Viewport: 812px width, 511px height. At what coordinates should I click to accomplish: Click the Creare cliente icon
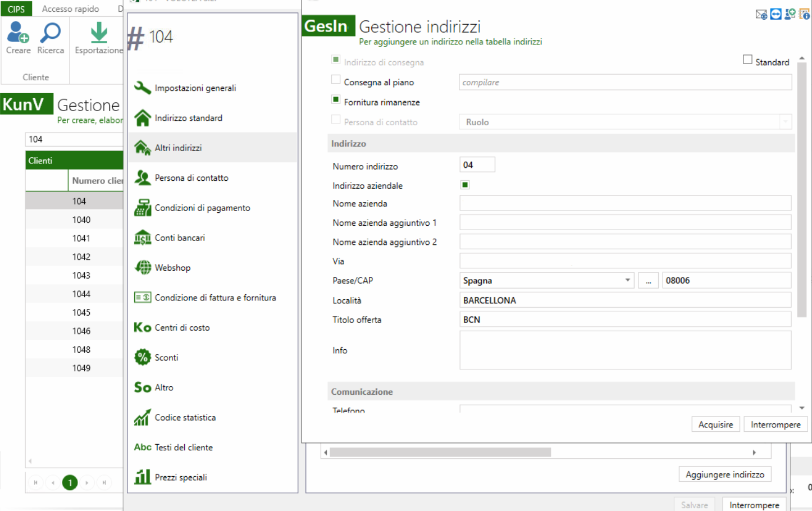tap(18, 38)
